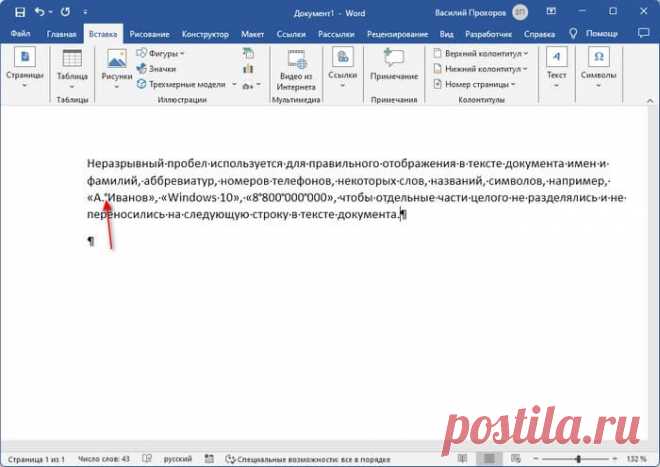Insert a chart from the Illustrations group
The image size is (660, 467).
[x=248, y=69]
